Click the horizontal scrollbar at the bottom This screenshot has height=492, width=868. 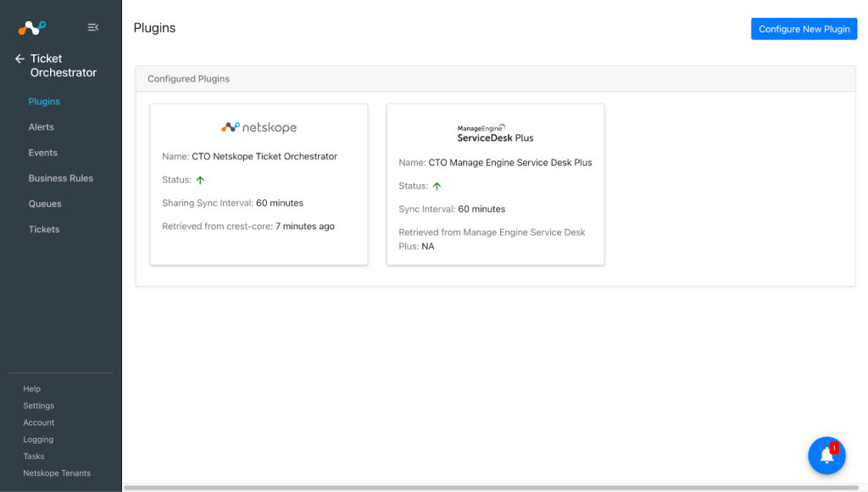coord(491,488)
